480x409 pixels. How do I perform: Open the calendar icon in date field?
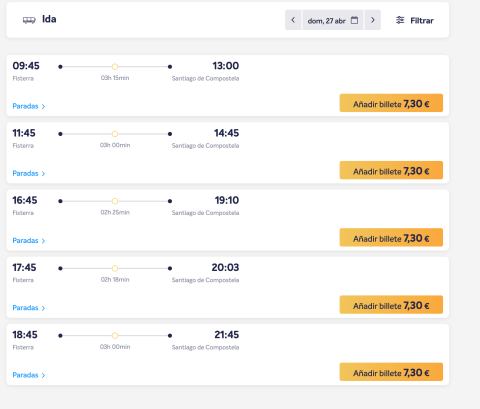354,20
